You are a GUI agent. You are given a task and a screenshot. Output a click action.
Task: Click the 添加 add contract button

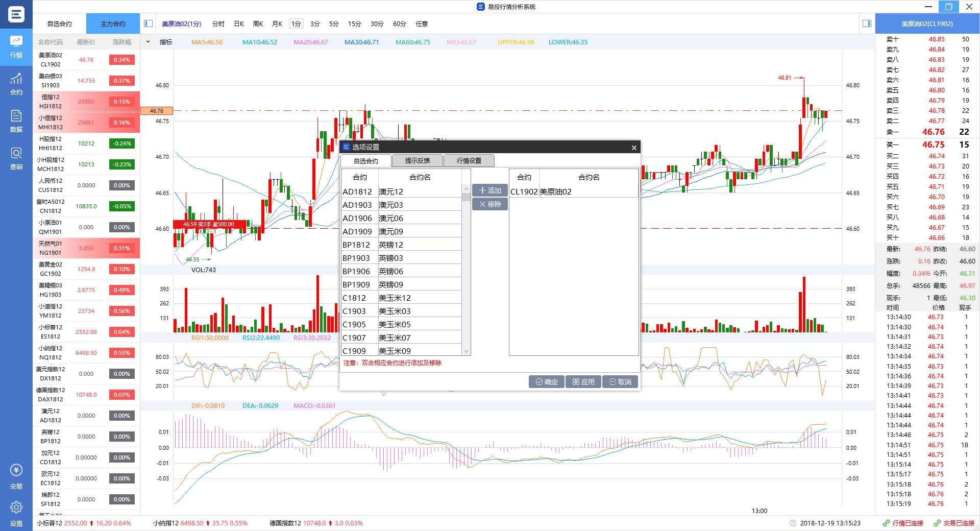(489, 190)
